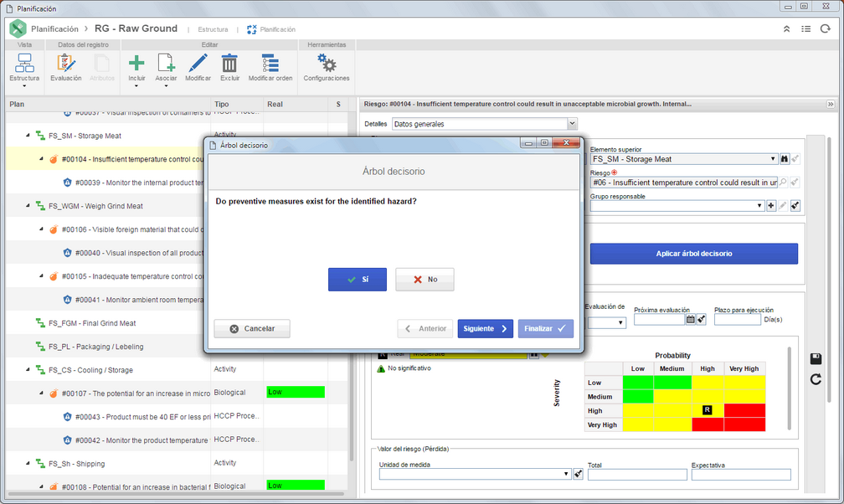The image size is (844, 504).
Task: Select #00043 Product must be 40 EF row
Action: tap(176, 417)
